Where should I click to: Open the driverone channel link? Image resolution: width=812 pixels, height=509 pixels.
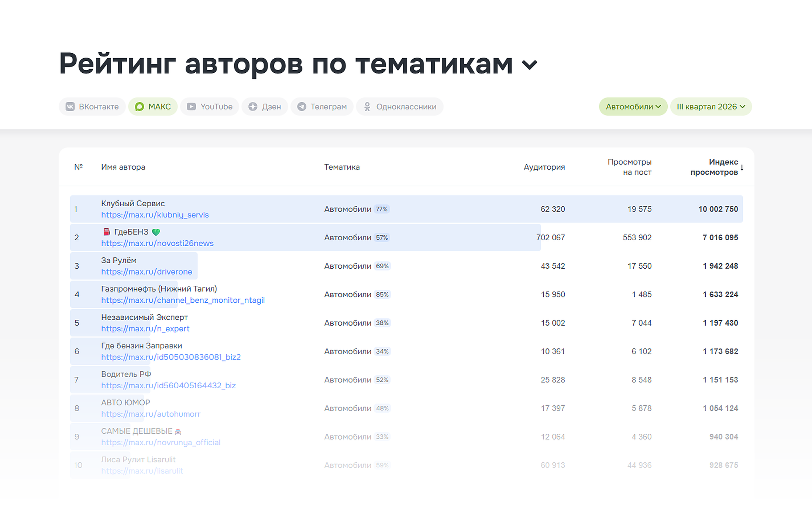pyautogui.click(x=147, y=272)
